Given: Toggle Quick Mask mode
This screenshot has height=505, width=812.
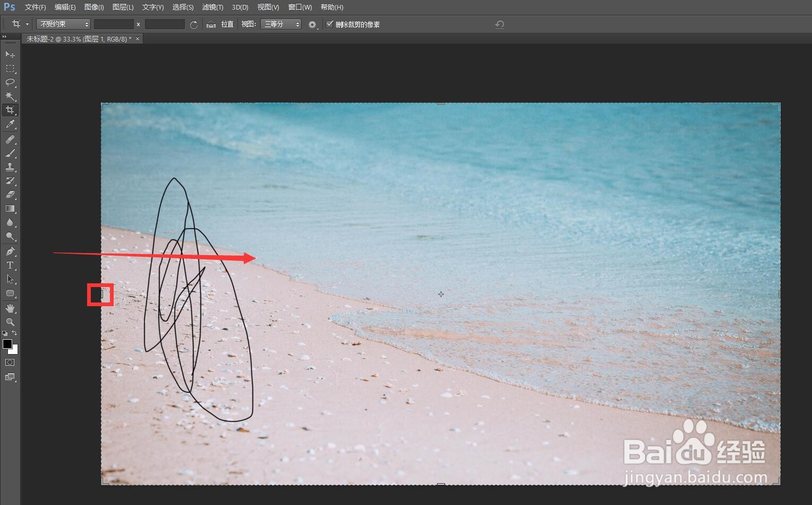Looking at the screenshot, I should (x=10, y=363).
